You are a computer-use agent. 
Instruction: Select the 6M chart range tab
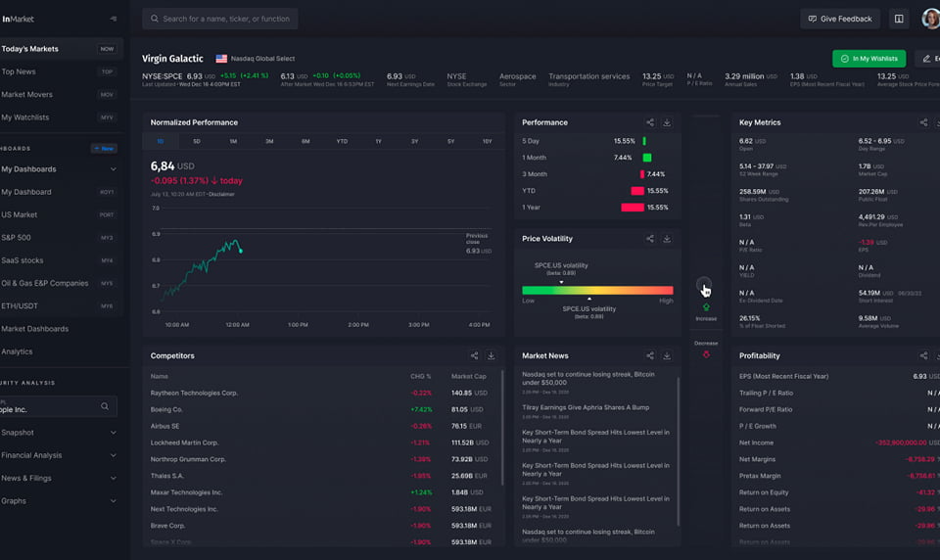305,142
